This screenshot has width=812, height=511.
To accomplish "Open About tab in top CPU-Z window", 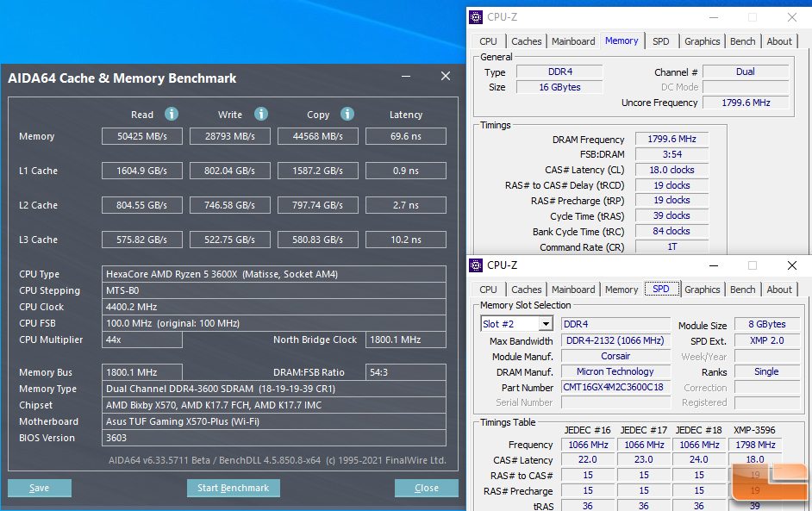I will click(x=779, y=41).
